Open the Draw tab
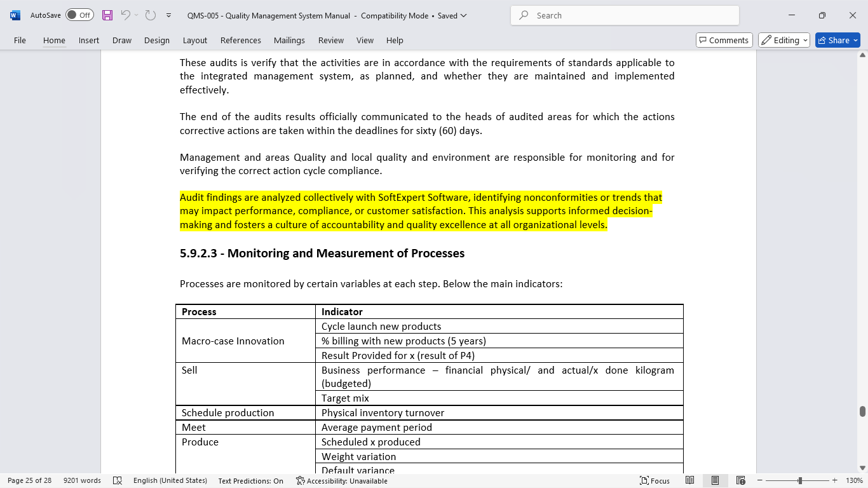 pyautogui.click(x=122, y=40)
